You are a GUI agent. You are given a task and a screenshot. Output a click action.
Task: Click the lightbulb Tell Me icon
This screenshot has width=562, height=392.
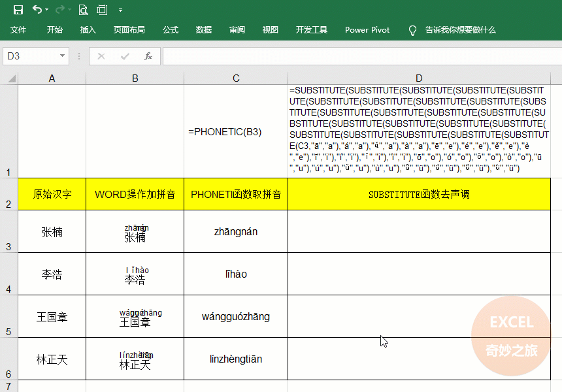click(412, 30)
